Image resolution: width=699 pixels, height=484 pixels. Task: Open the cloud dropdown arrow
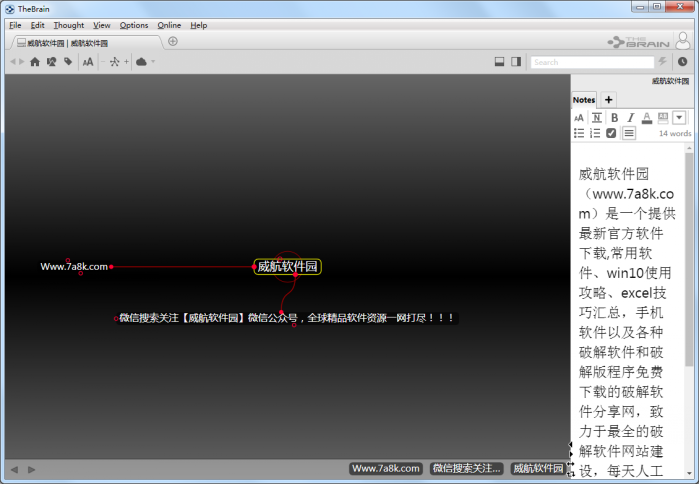coord(153,62)
